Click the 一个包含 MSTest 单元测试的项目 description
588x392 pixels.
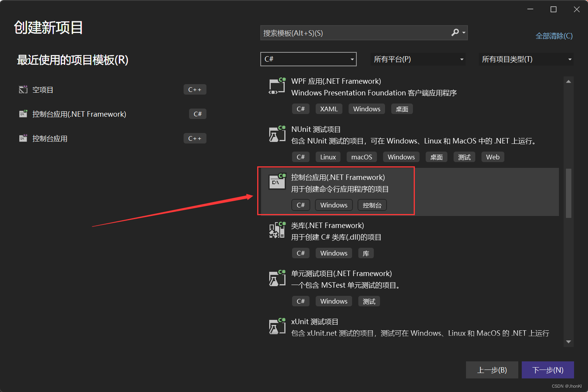[347, 285]
